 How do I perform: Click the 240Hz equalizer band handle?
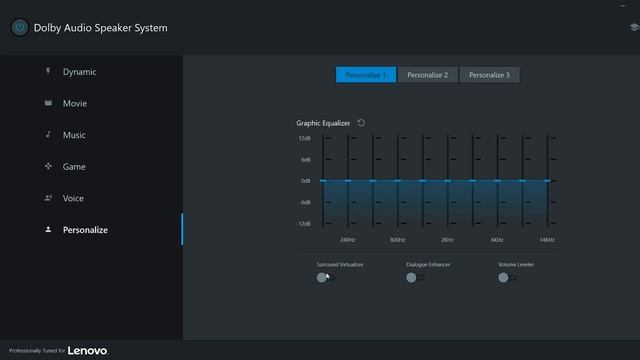348,180
